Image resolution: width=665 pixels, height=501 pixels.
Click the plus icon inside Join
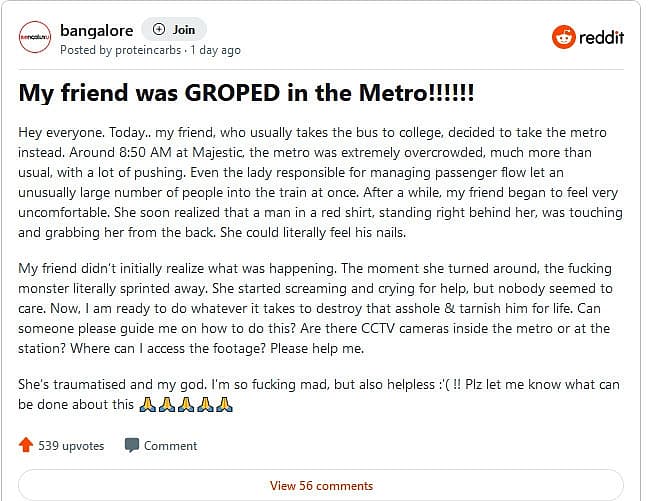point(159,29)
